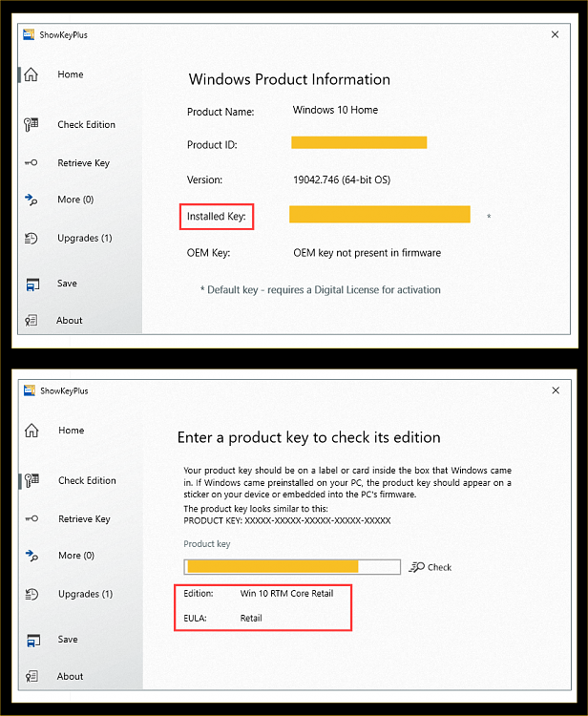
Task: Click the About icon in the lower window
Action: coord(31,677)
